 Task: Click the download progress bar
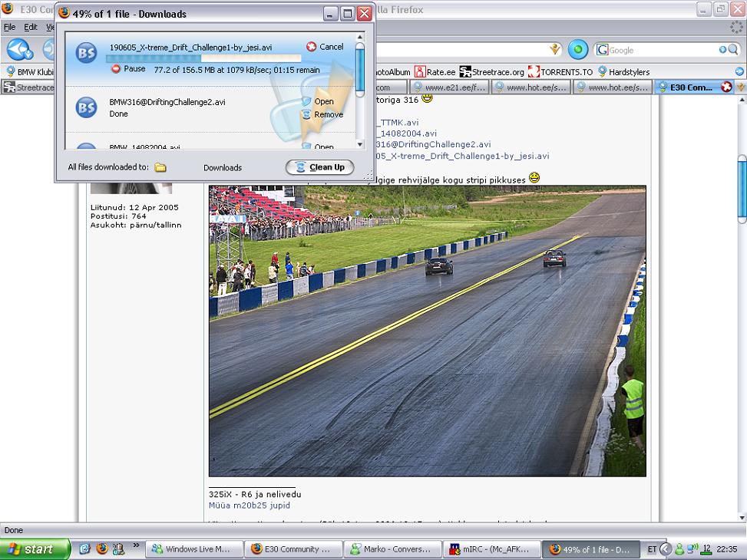203,58
